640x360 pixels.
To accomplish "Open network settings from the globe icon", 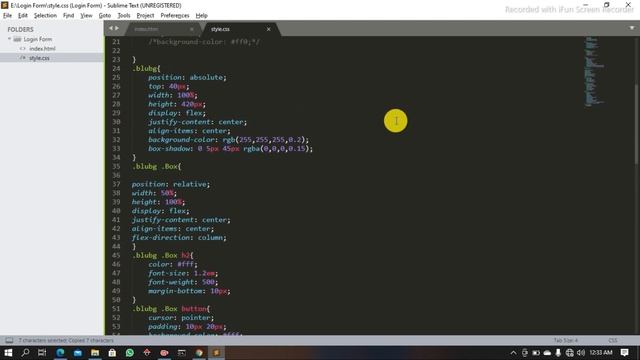I will [569, 353].
